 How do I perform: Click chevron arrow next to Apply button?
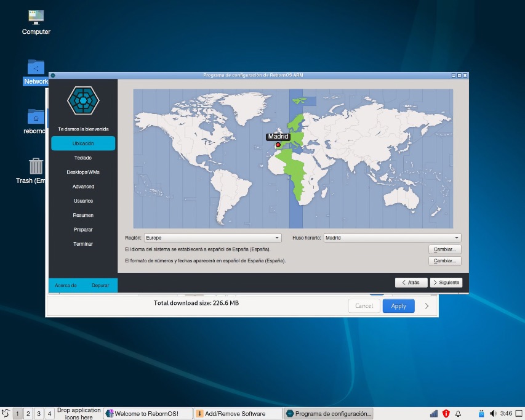[x=427, y=306]
